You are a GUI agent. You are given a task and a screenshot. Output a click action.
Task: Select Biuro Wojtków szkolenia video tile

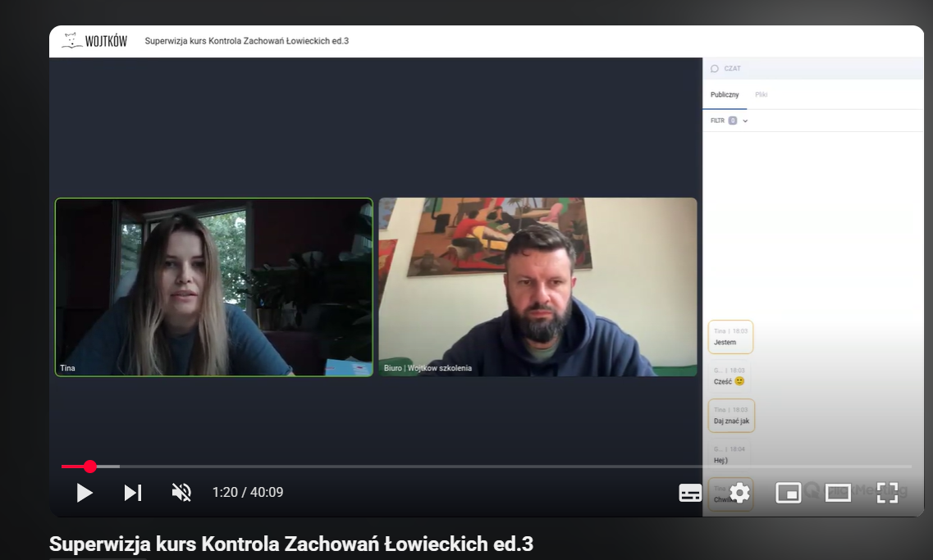[x=537, y=287]
